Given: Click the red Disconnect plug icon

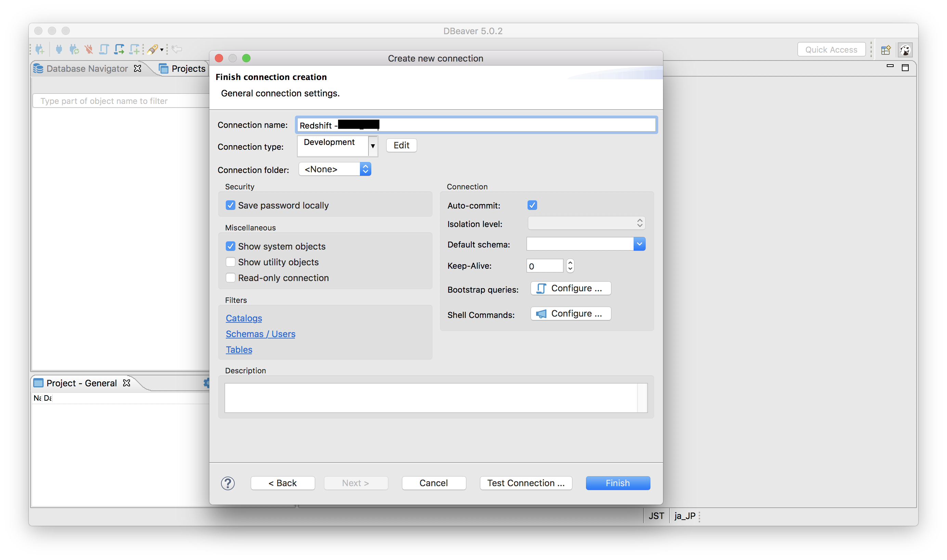Looking at the screenshot, I should 89,49.
